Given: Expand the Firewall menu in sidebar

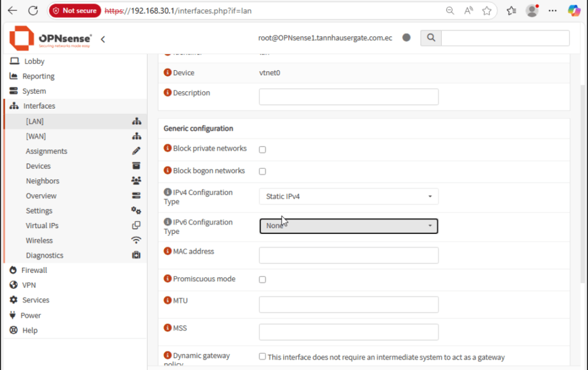Looking at the screenshot, I should pyautogui.click(x=34, y=270).
